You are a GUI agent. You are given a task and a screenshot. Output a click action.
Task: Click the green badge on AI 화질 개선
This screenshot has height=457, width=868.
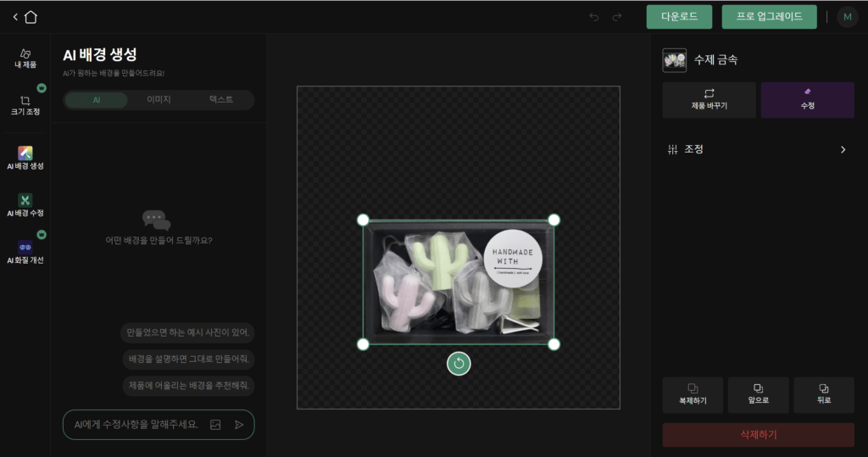42,235
